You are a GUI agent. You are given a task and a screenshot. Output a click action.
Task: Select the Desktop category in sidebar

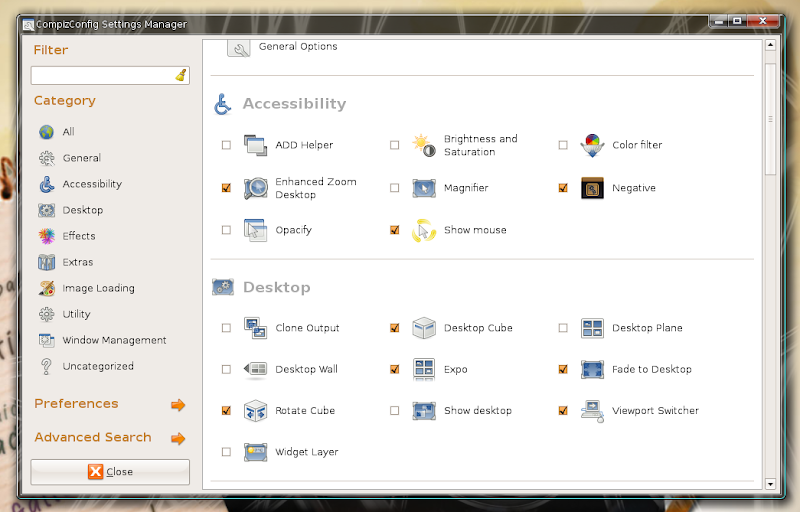coord(71,210)
